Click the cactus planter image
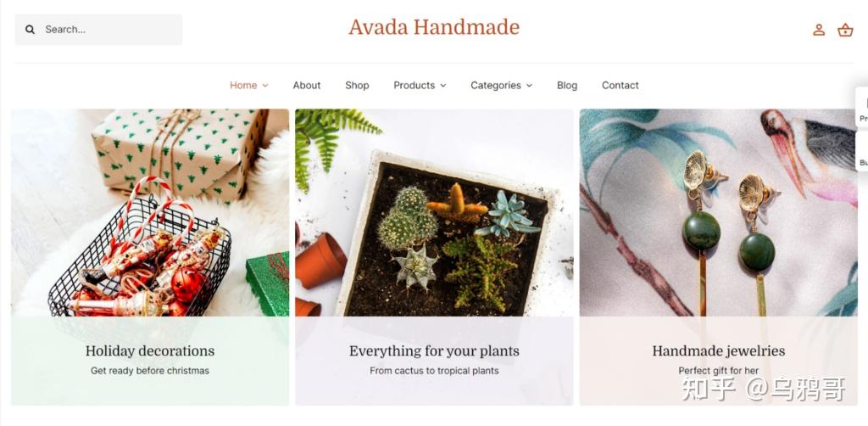This screenshot has width=868, height=426. [x=434, y=213]
